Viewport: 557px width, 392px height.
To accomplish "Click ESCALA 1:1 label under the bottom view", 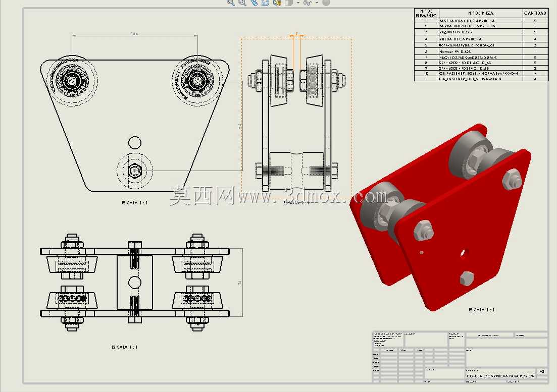I will (124, 347).
